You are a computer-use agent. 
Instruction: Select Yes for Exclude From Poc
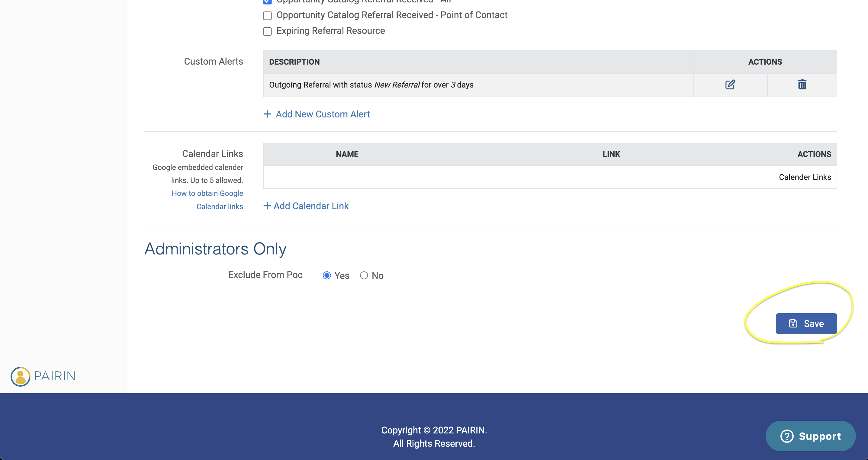[327, 276]
